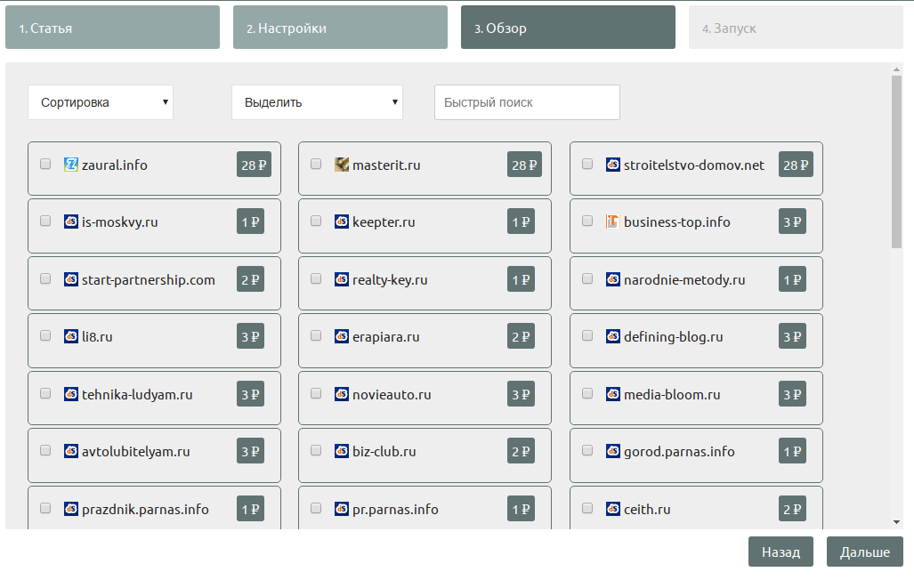Click the novieauto.ru site icon
The image size is (914, 588).
[x=342, y=395]
